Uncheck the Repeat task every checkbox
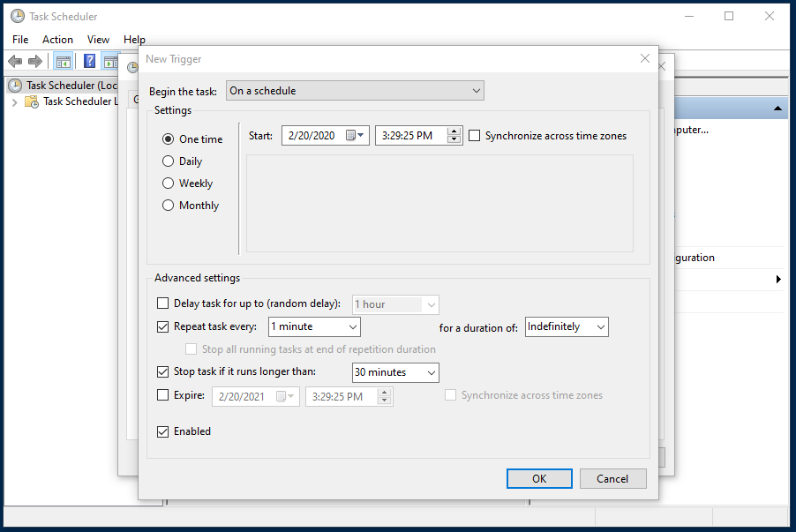This screenshot has height=532, width=796. coord(162,326)
